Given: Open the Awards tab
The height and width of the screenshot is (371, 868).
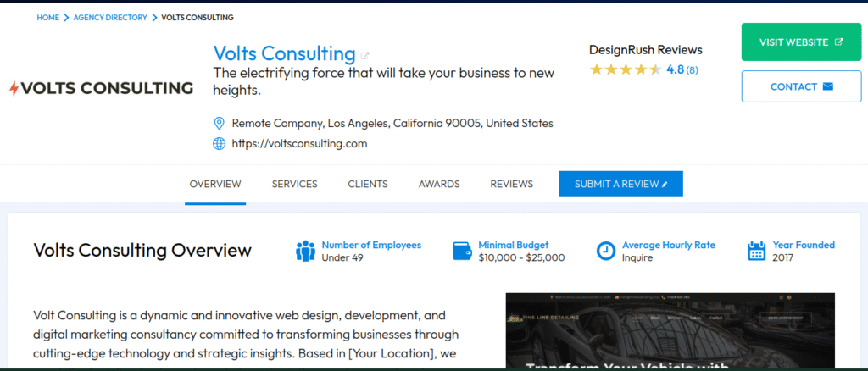Looking at the screenshot, I should point(439,184).
